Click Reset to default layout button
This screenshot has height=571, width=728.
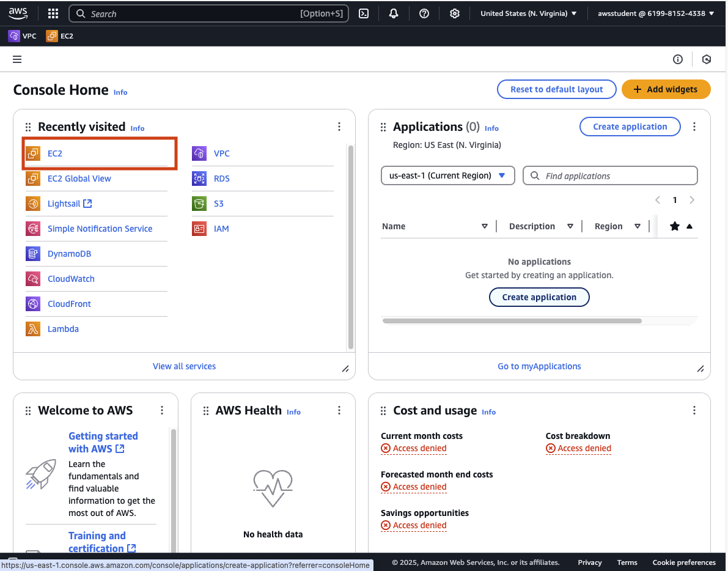click(x=557, y=89)
